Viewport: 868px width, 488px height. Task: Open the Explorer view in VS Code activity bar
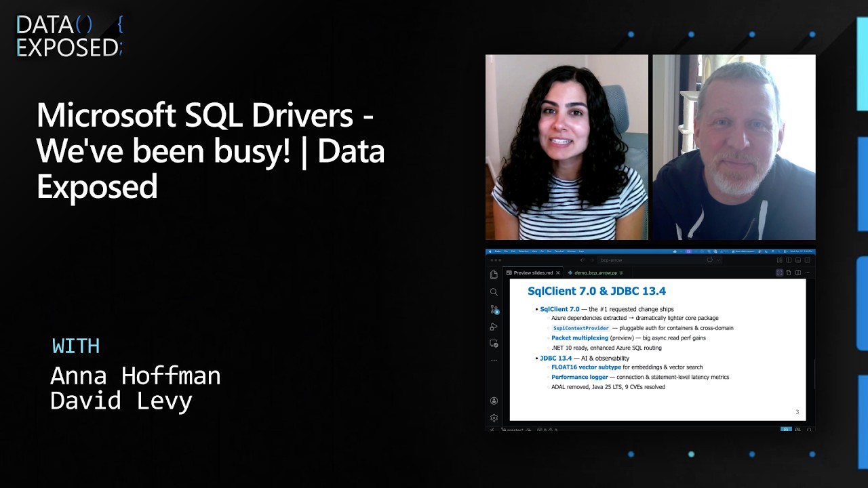point(494,274)
